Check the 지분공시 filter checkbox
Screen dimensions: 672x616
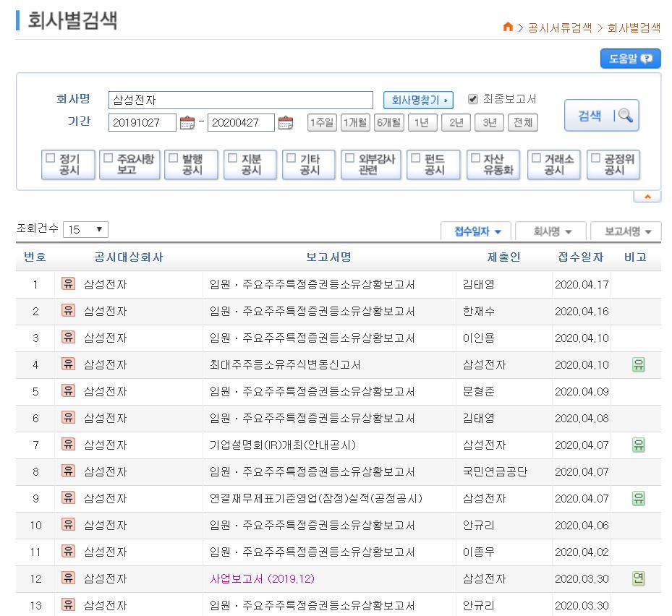[233, 158]
